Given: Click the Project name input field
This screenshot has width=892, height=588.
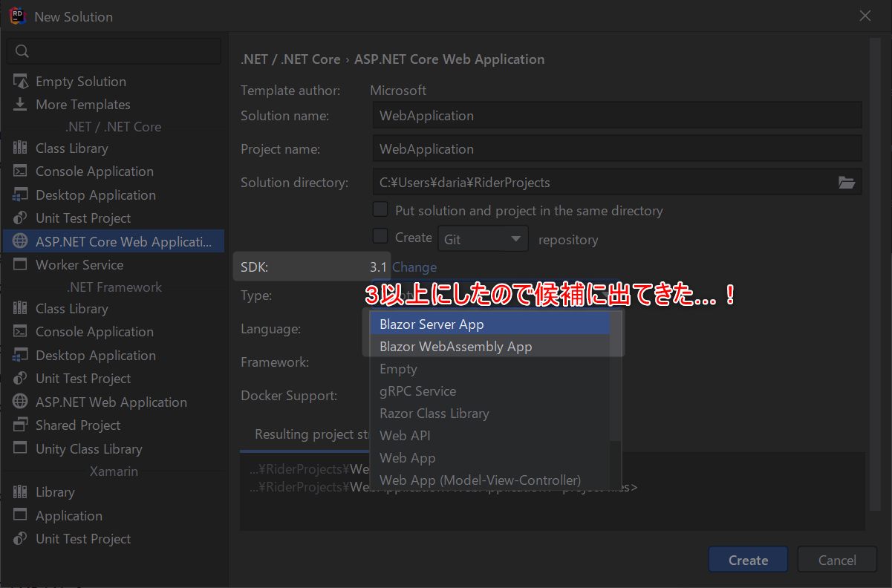Looking at the screenshot, I should 617,149.
